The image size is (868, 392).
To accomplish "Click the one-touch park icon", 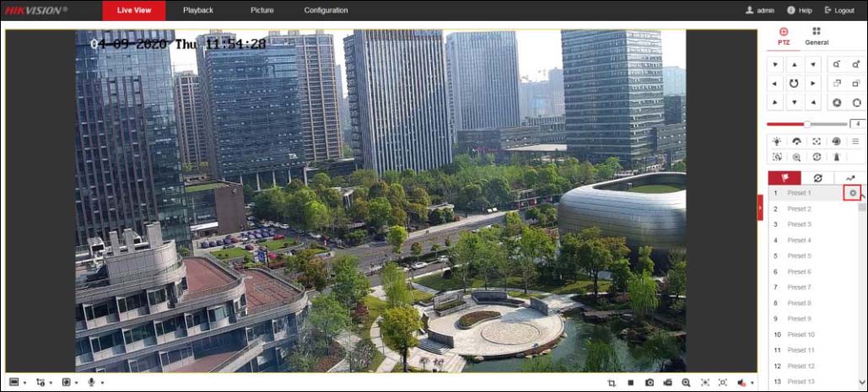I will pyautogui.click(x=836, y=157).
